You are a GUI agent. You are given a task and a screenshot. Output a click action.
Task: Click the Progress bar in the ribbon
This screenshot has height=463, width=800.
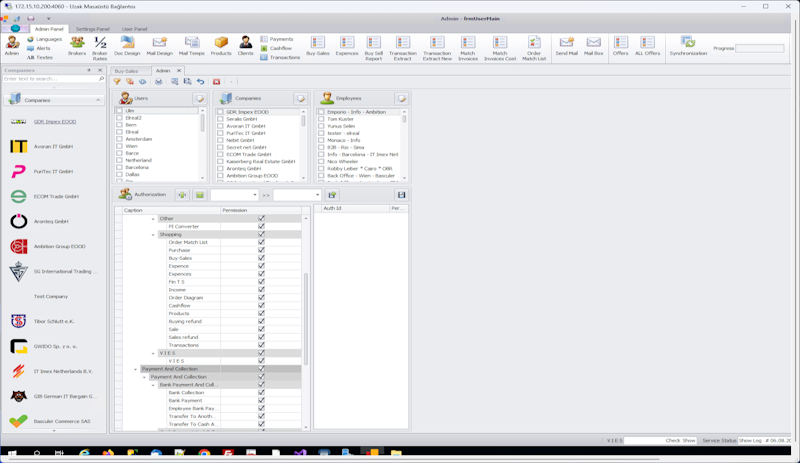[760, 48]
